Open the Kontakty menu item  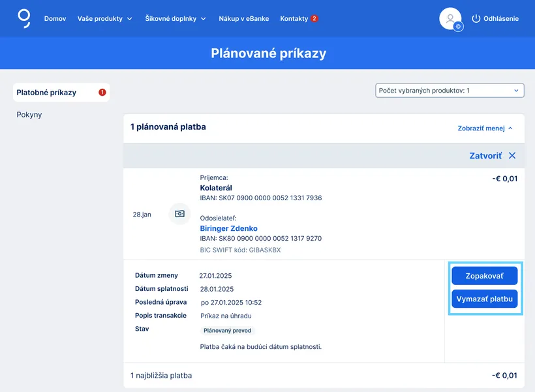coord(294,19)
